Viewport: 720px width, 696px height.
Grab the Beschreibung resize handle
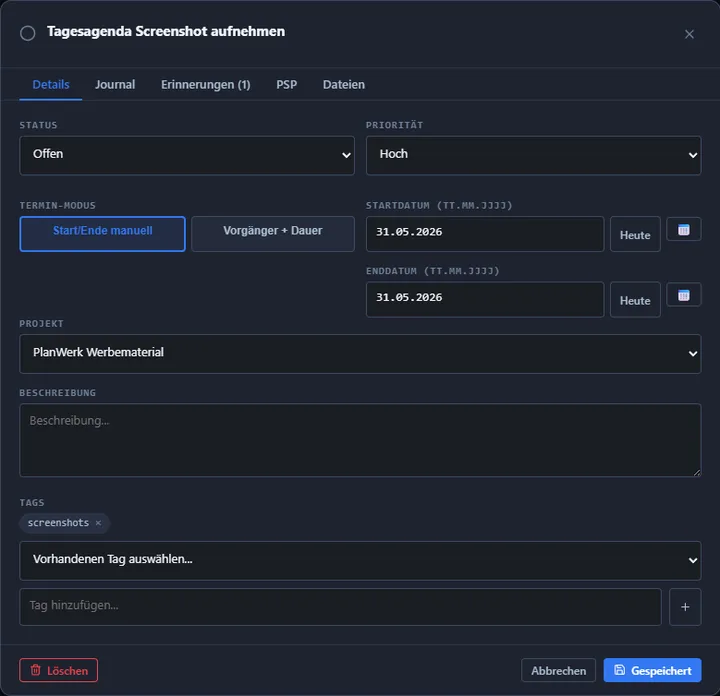click(x=697, y=472)
